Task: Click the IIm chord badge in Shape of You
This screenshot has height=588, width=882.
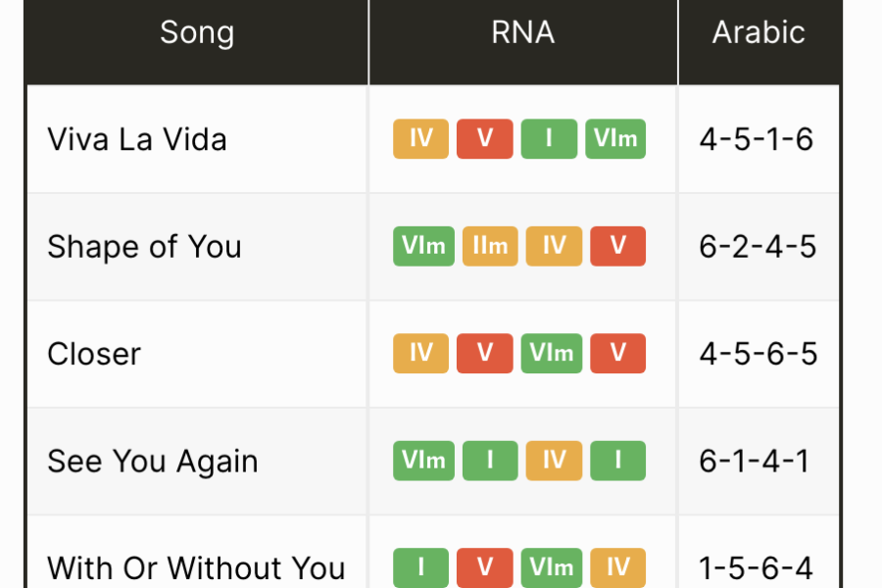Action: point(490,246)
